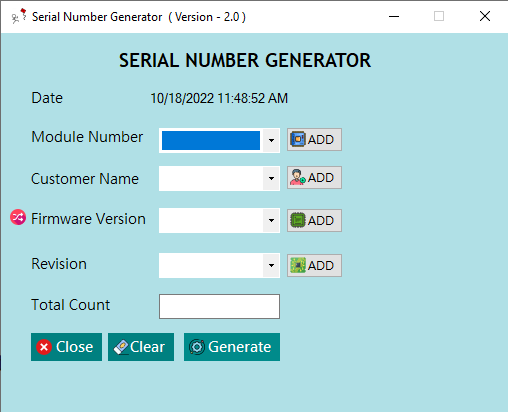This screenshot has width=508, height=412.
Task: Click the ADD module chip icon
Action: pos(298,139)
